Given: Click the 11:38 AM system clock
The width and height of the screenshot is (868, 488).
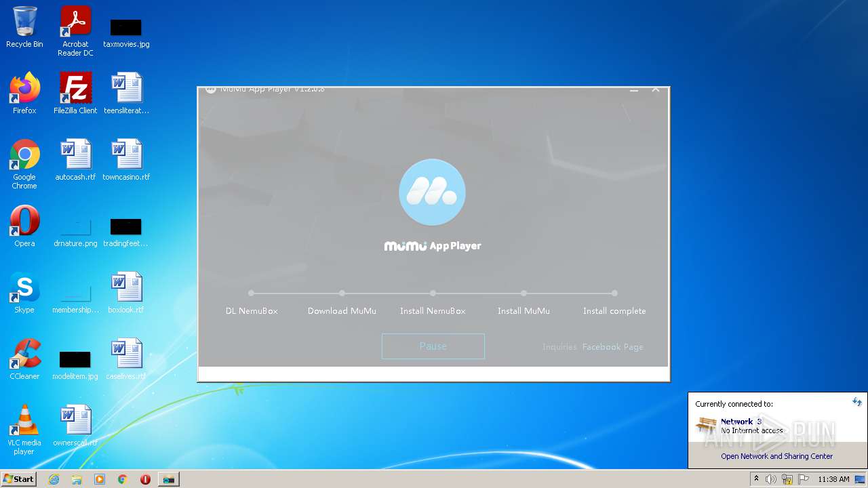Looking at the screenshot, I should pos(833,479).
